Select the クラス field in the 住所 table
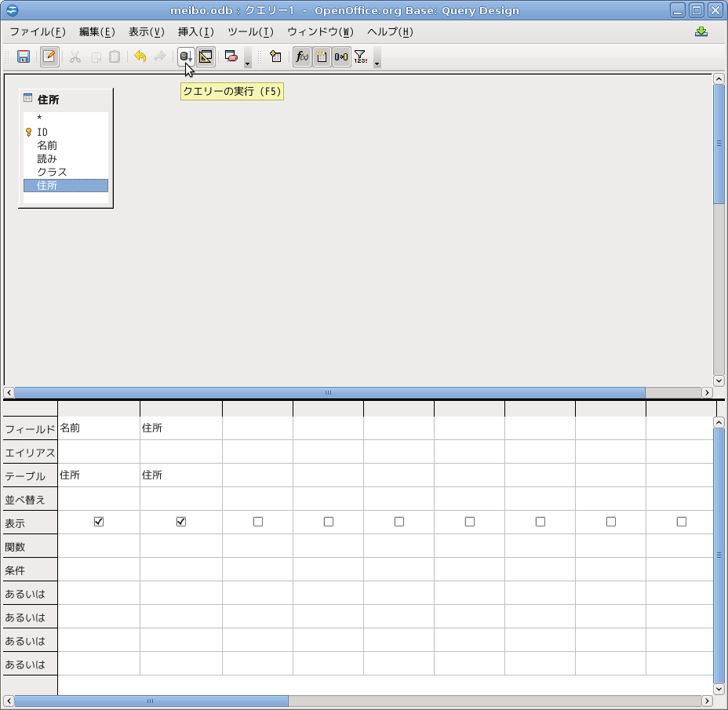This screenshot has width=728, height=710. [x=52, y=172]
